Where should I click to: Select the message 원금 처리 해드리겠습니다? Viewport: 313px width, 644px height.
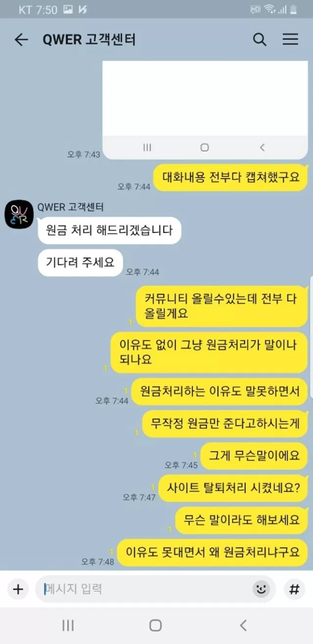[x=110, y=231]
